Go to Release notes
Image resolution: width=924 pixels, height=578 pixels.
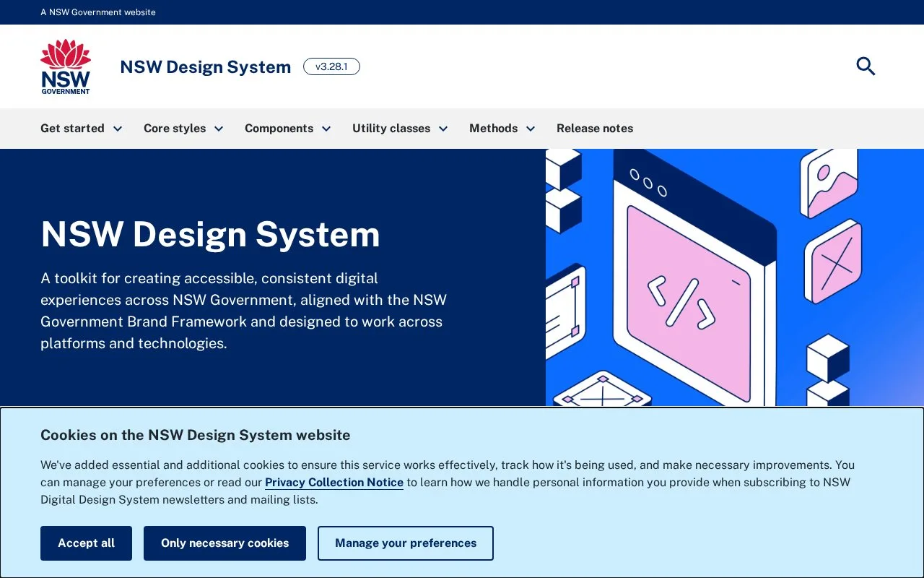click(x=595, y=129)
